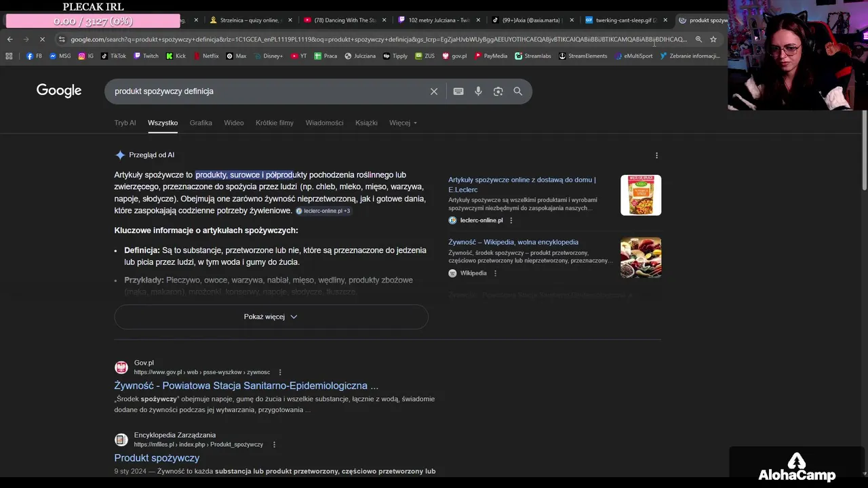Viewport: 868px width, 488px height.
Task: Close the twerking-cant-sleep.gif tab
Action: (x=665, y=20)
